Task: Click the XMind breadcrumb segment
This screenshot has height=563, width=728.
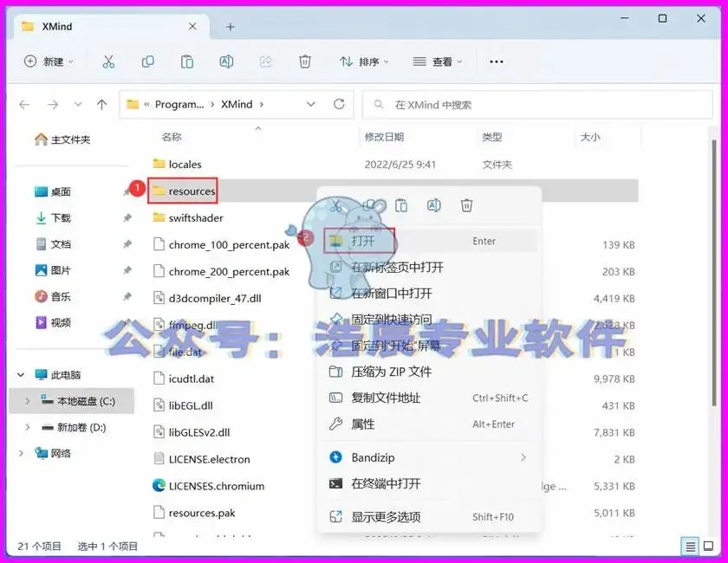Action: [237, 105]
